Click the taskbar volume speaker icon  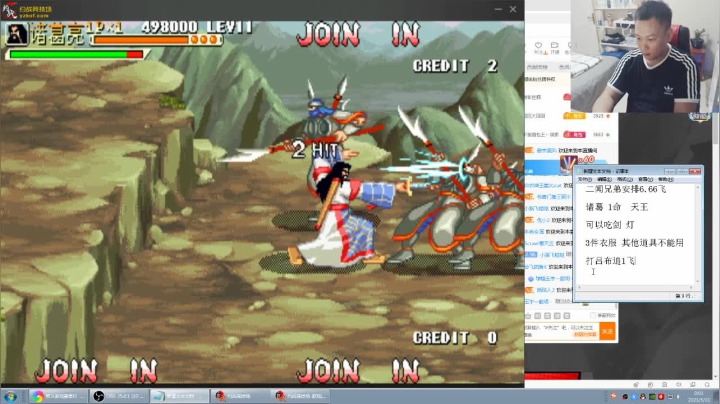tap(679, 396)
